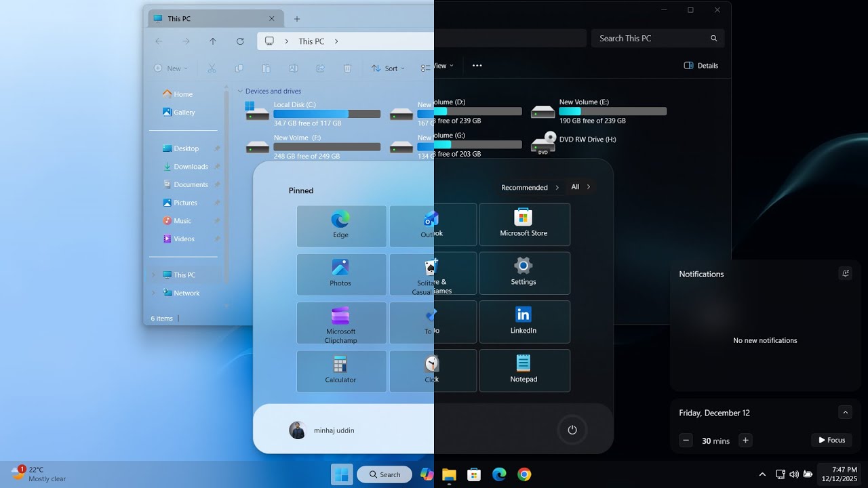868x488 pixels.
Task: Click the Paste toolbar icon
Action: (266, 68)
